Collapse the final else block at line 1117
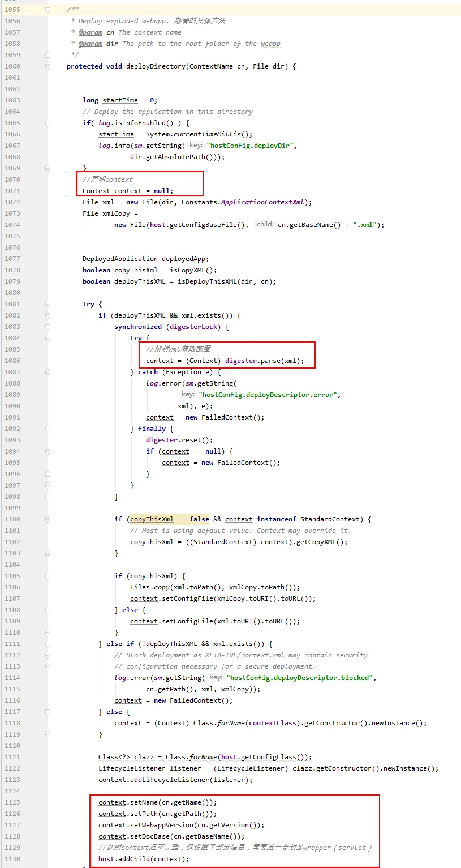461x868 pixels. (x=48, y=712)
